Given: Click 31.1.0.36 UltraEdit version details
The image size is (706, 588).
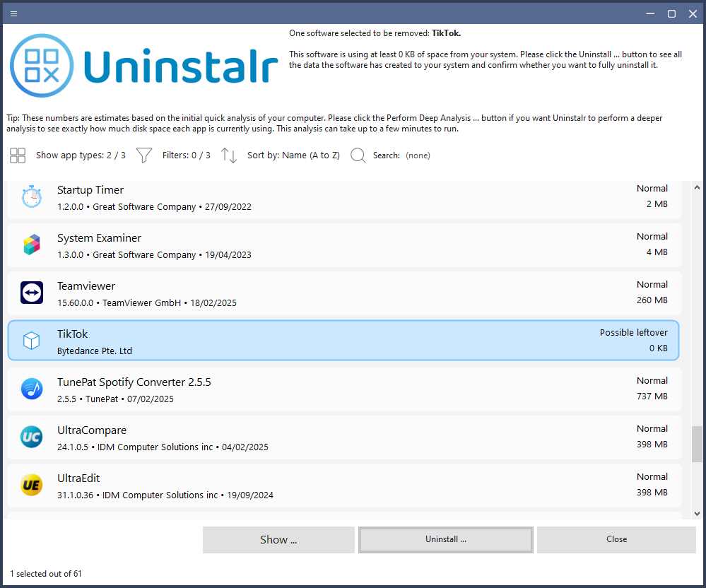Looking at the screenshot, I should 165,495.
